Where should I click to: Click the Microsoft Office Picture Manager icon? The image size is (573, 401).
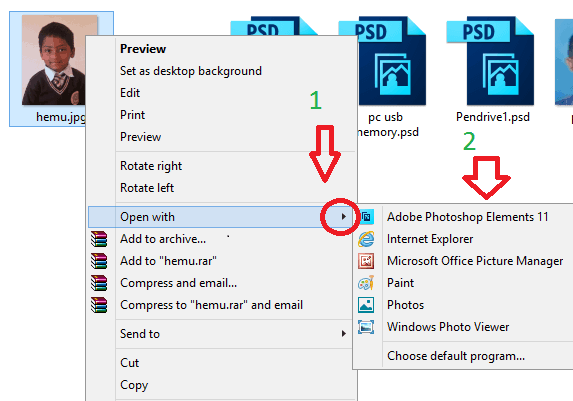[x=366, y=261]
